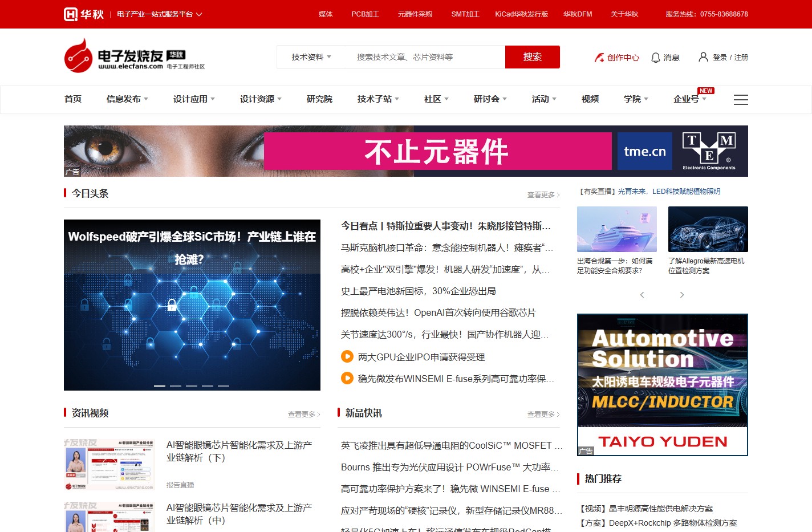Expand the 技术子站 menu
Image resolution: width=812 pixels, height=532 pixels.
click(x=378, y=99)
